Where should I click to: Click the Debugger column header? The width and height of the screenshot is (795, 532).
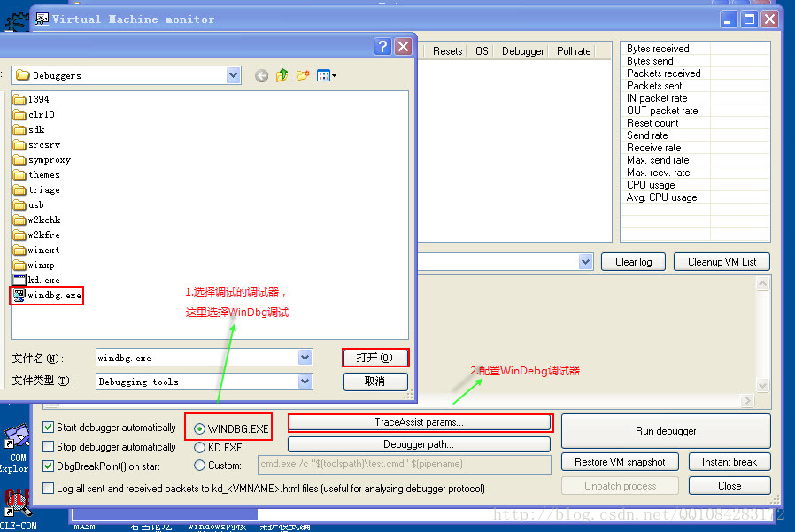pos(522,51)
